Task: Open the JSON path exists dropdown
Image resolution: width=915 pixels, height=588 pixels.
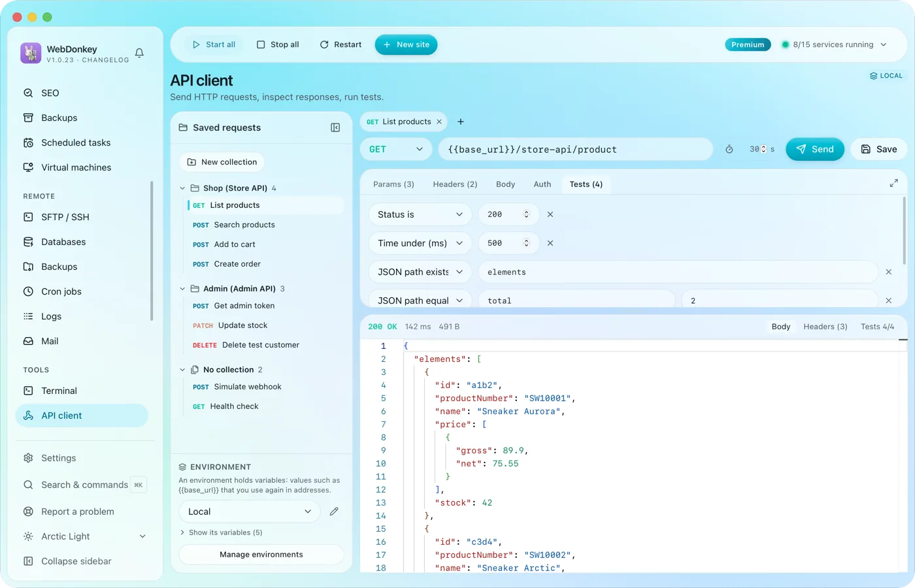Action: [x=420, y=272]
